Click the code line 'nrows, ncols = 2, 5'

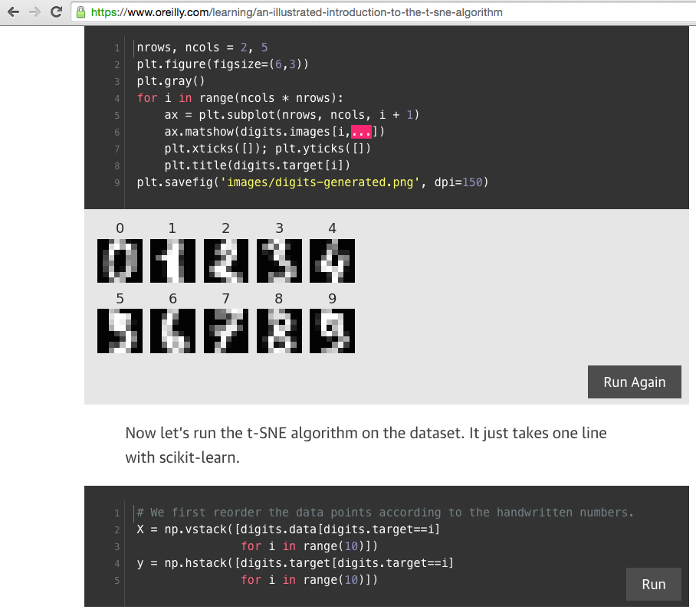pyautogui.click(x=202, y=48)
